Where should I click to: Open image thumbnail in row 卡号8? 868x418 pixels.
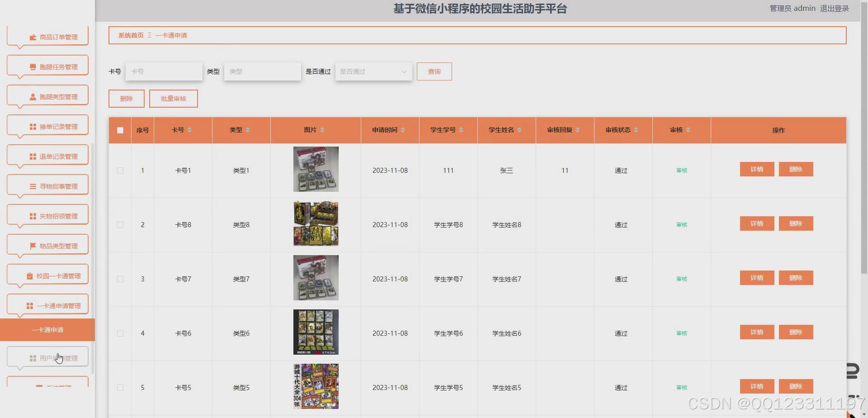point(316,223)
